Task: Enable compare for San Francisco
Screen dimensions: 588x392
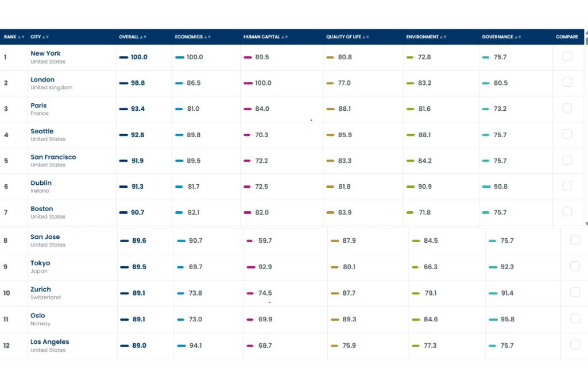Action: click(x=567, y=160)
